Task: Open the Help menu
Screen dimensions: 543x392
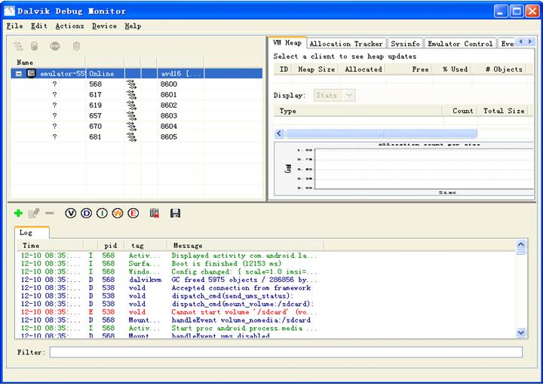Action: point(133,26)
